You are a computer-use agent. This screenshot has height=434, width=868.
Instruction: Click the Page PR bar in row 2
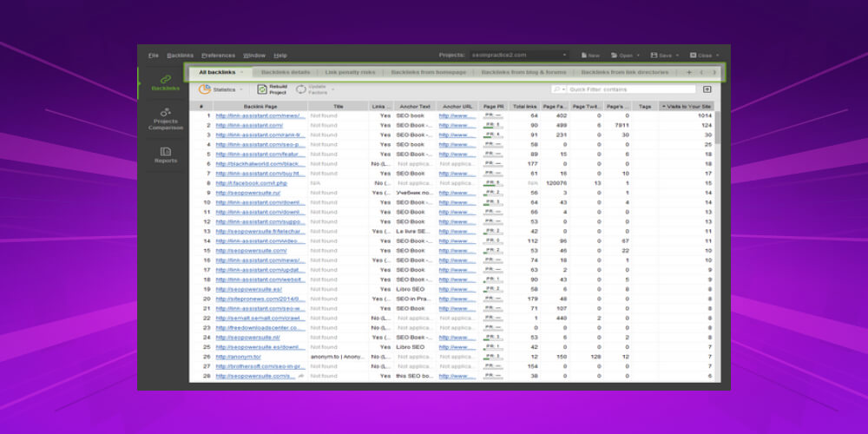click(x=493, y=125)
